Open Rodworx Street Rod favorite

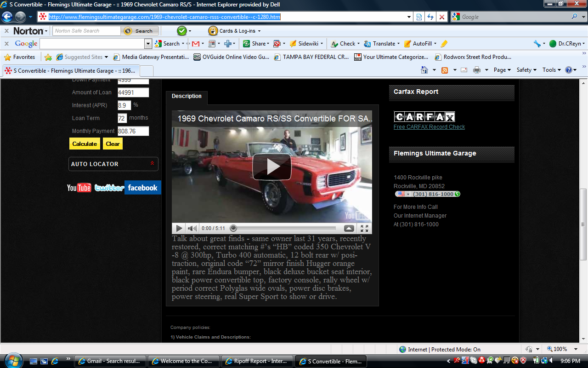(473, 57)
